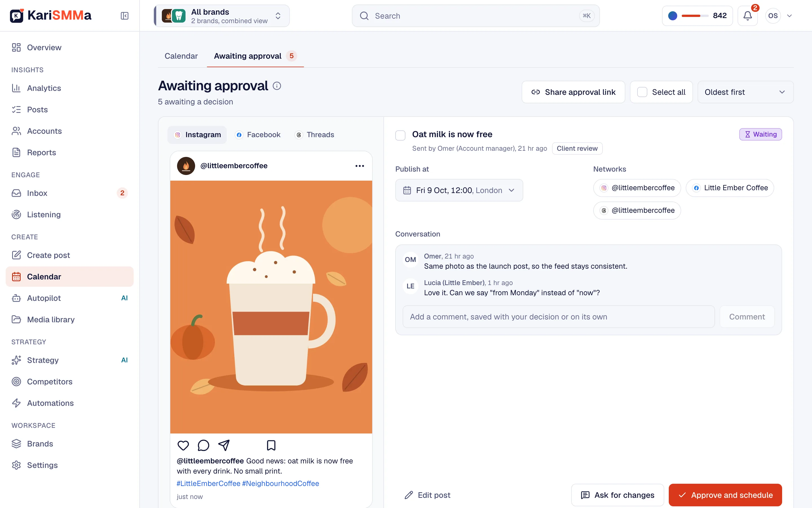Bookmark the post preview
The width and height of the screenshot is (812, 508).
(271, 445)
